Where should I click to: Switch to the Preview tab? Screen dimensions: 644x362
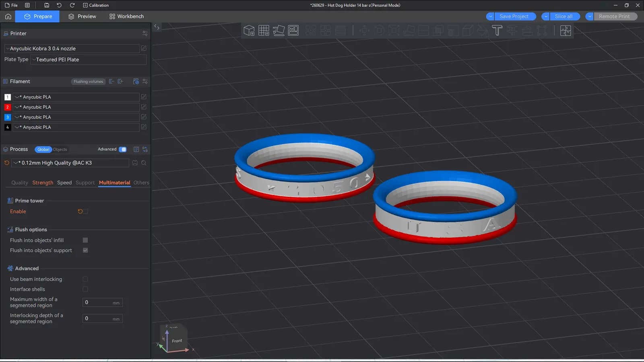coord(82,16)
